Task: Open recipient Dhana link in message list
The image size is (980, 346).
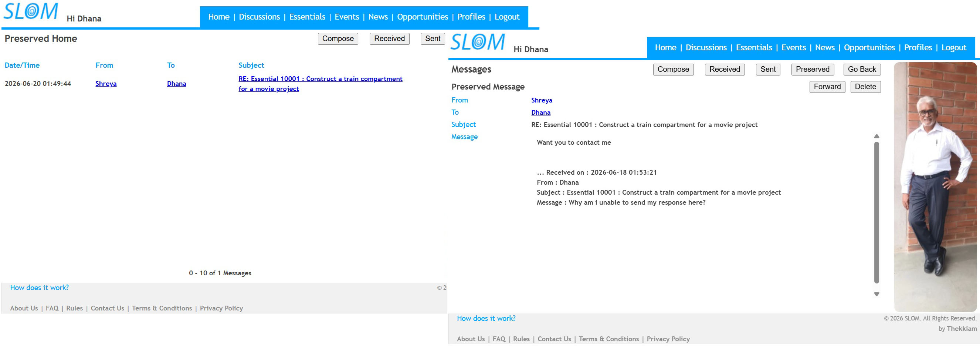Action: (177, 84)
